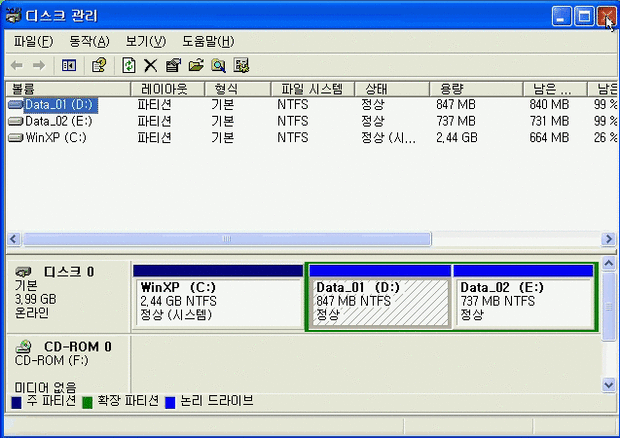Click the Data_01 (D:) volume drive icon
Screen dimensions: 620x438
15,105
